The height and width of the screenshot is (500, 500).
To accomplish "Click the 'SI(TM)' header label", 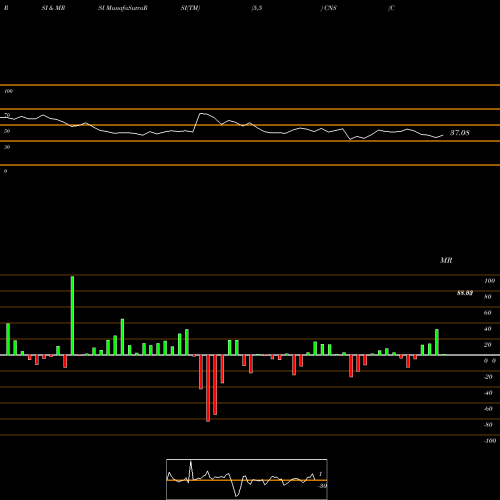I will [190, 8].
